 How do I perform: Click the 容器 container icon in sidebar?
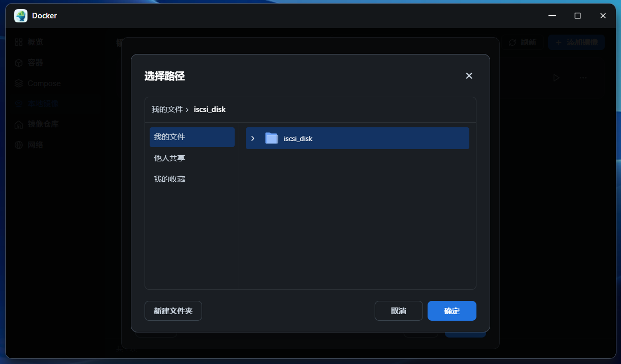pos(19,63)
